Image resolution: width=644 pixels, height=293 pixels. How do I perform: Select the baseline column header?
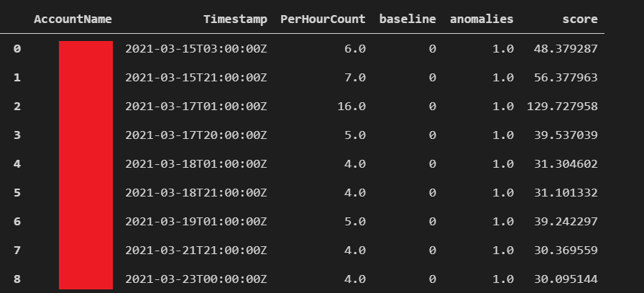coord(408,19)
